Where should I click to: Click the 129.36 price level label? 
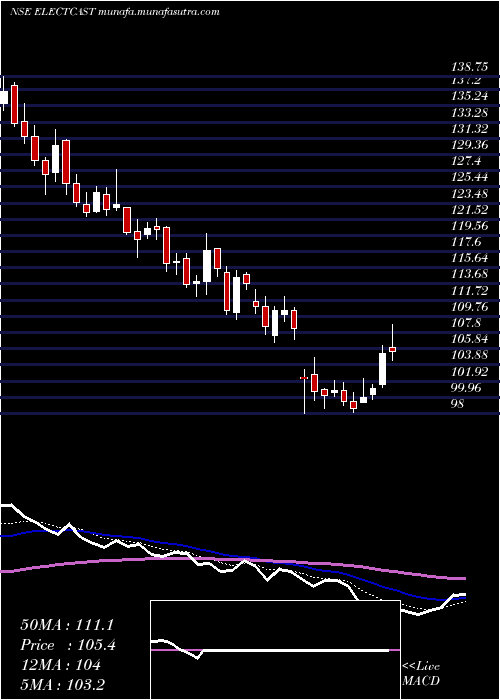click(470, 145)
